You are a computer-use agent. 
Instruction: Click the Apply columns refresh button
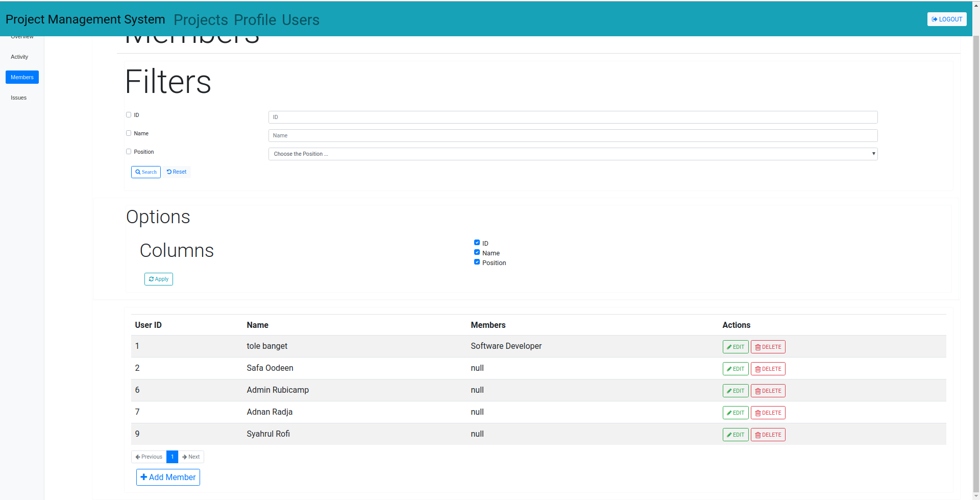(158, 279)
